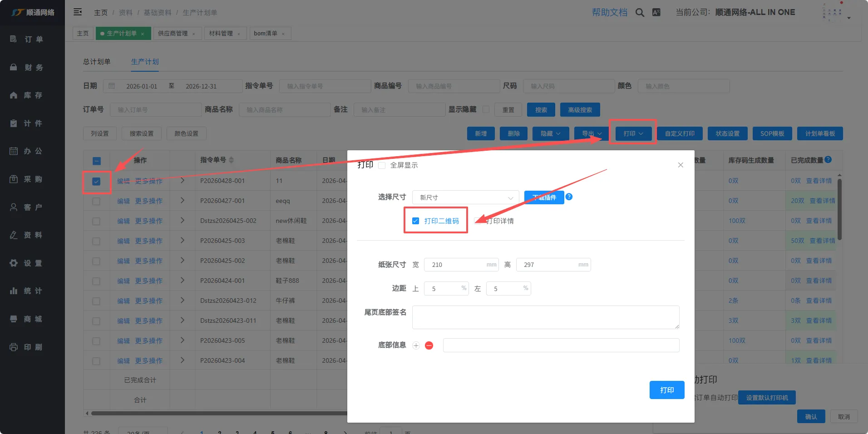Viewport: 868px width, 434px height.
Task: Close the 打印 dialog with X
Action: pyautogui.click(x=680, y=165)
